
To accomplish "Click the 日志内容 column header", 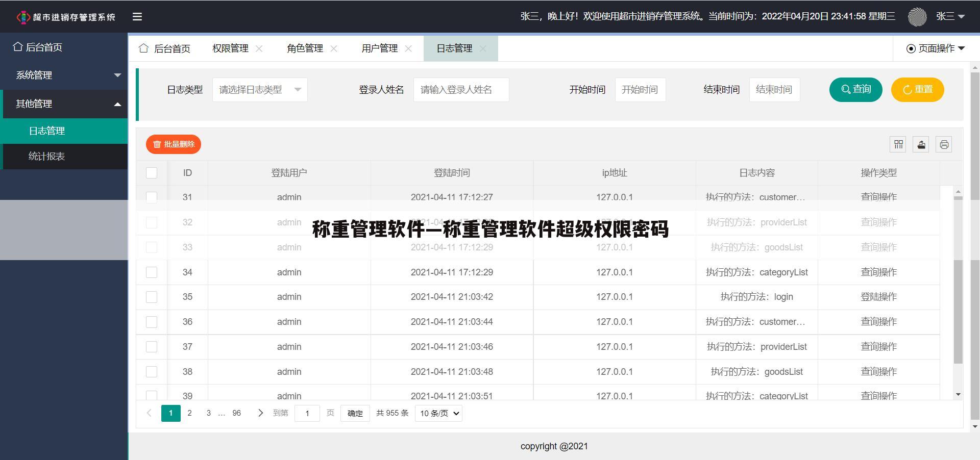I will [x=757, y=173].
